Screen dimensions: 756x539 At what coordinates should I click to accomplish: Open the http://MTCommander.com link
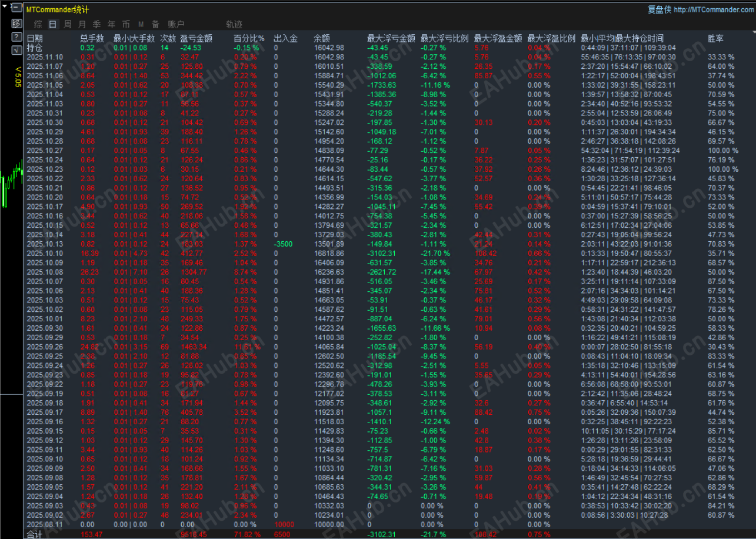pyautogui.click(x=713, y=9)
